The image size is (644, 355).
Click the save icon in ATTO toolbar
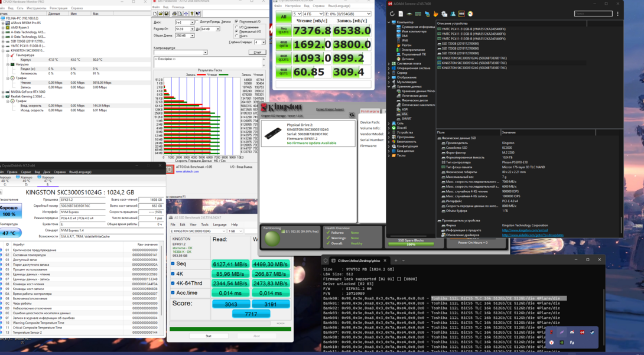point(167,14)
